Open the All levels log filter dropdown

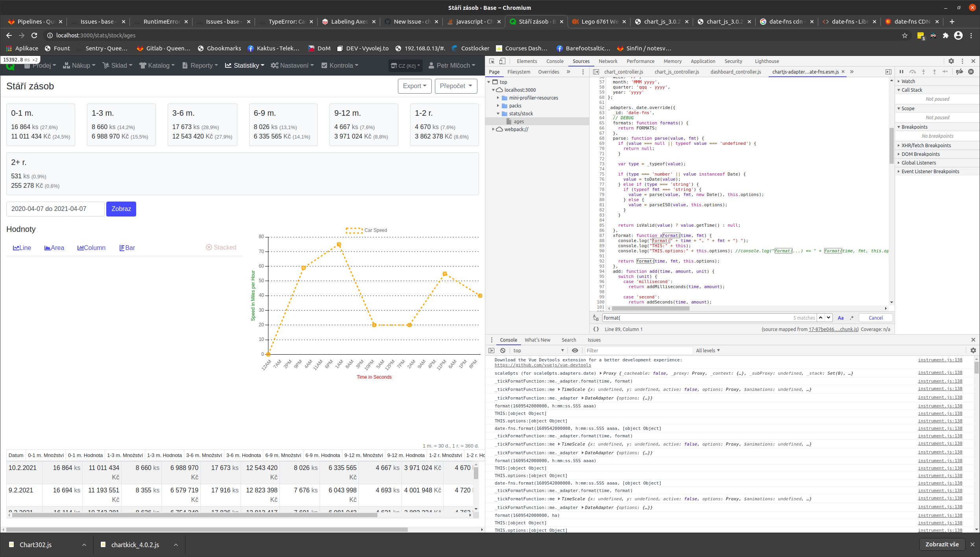pyautogui.click(x=708, y=350)
